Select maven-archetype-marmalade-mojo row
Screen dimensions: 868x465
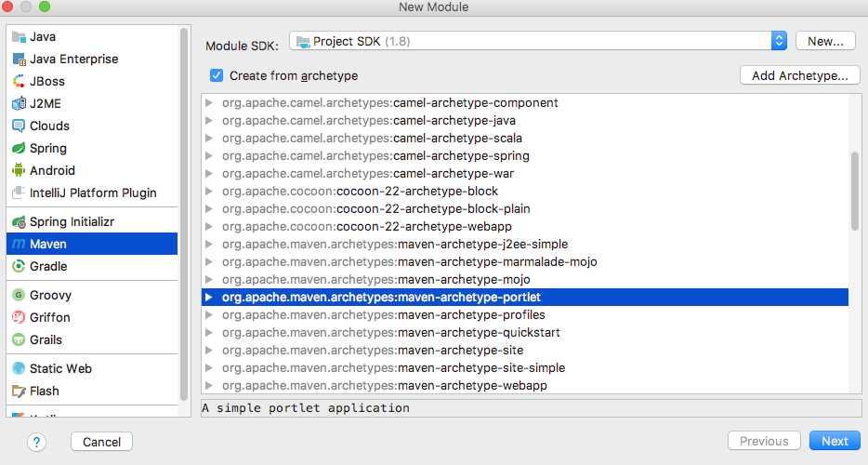525,261
